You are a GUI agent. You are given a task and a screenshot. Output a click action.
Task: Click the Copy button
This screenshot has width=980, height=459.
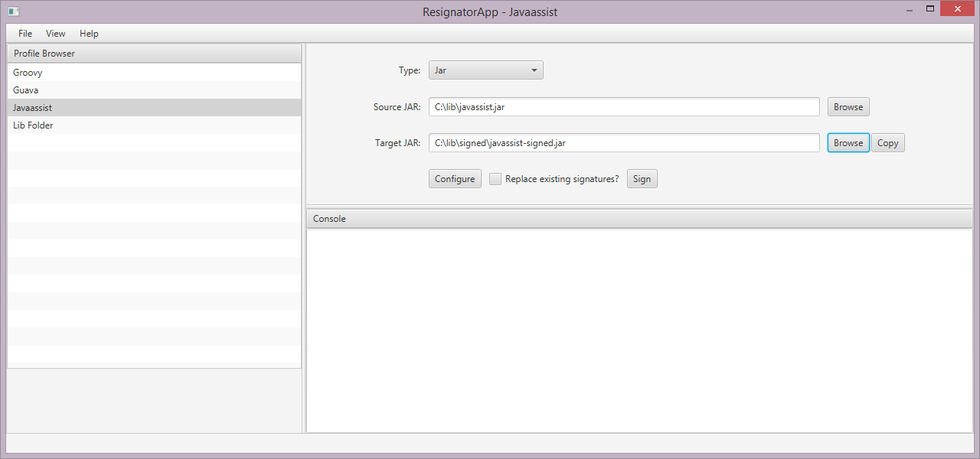(x=888, y=143)
